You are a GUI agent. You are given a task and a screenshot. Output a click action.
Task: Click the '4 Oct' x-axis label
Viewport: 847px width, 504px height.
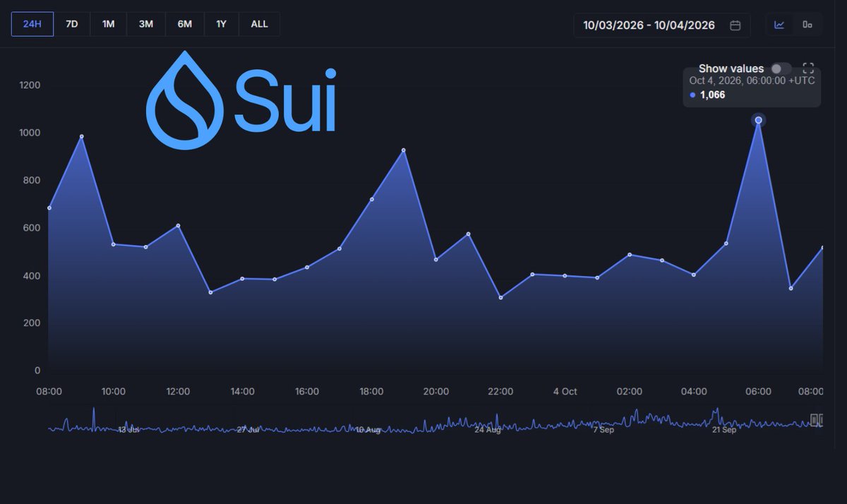(565, 391)
